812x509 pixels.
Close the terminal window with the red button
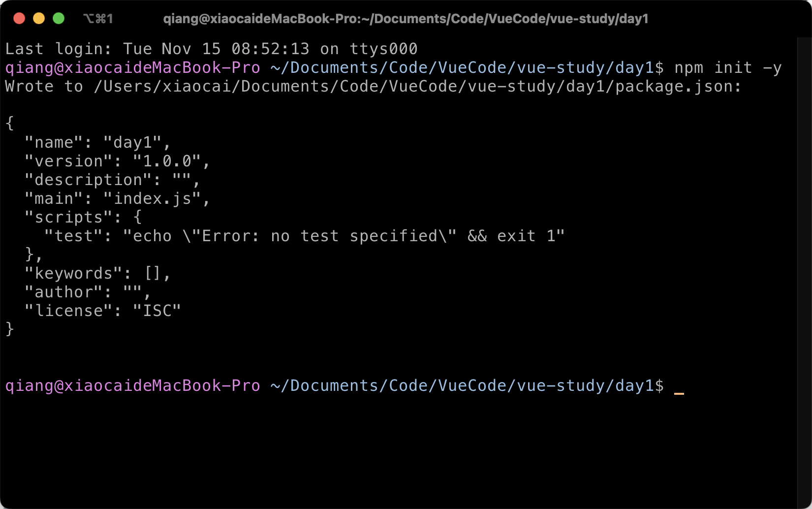[19, 19]
